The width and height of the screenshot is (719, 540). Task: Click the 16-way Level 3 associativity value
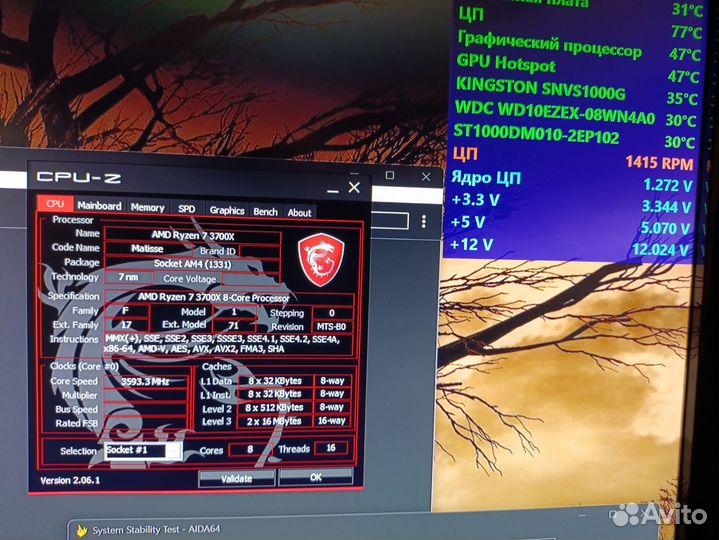click(332, 420)
